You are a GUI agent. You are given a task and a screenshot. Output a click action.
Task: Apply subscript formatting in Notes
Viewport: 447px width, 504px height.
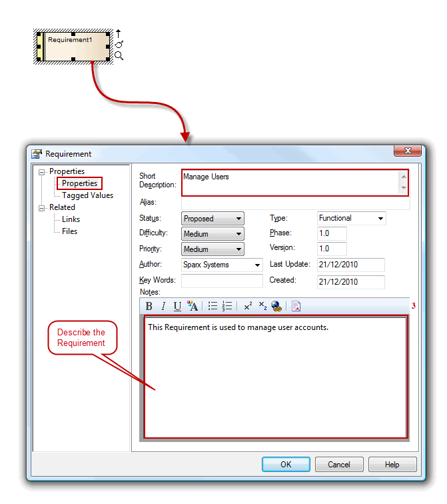pyautogui.click(x=262, y=306)
